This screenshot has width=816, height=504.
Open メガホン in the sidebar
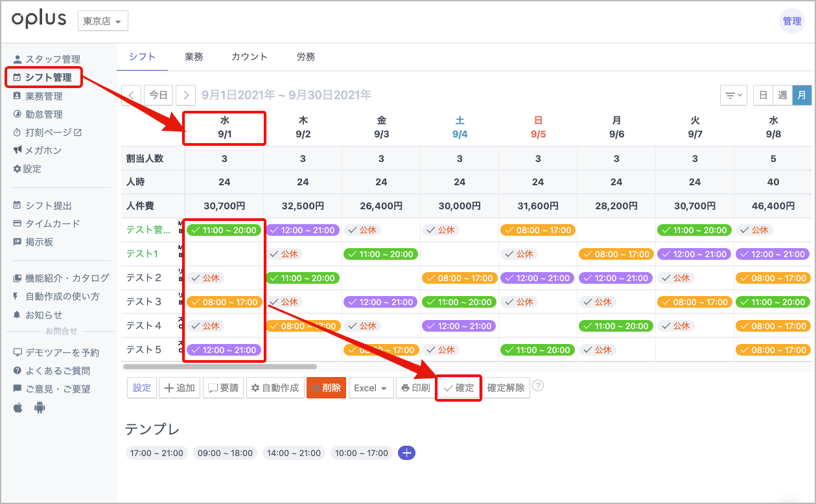pyautogui.click(x=38, y=150)
